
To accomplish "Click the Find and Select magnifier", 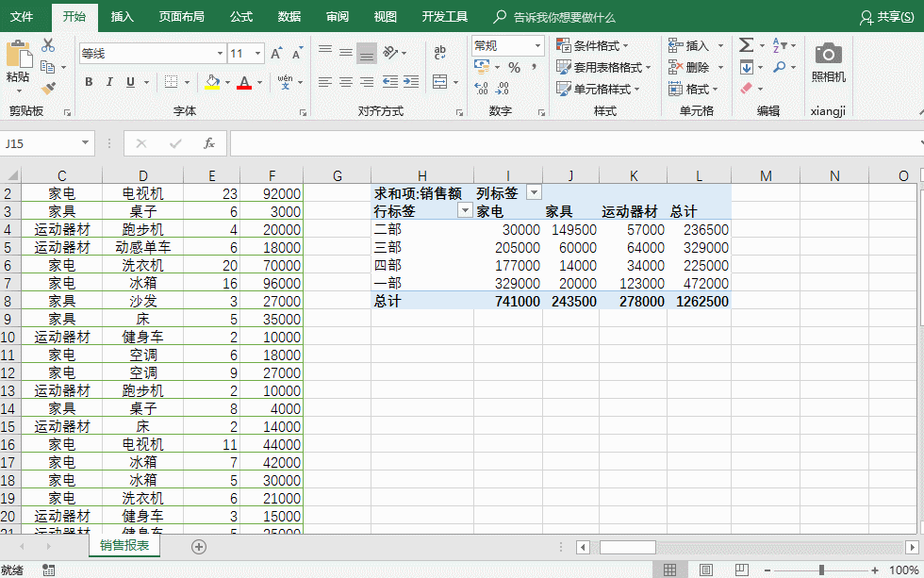I will click(780, 67).
